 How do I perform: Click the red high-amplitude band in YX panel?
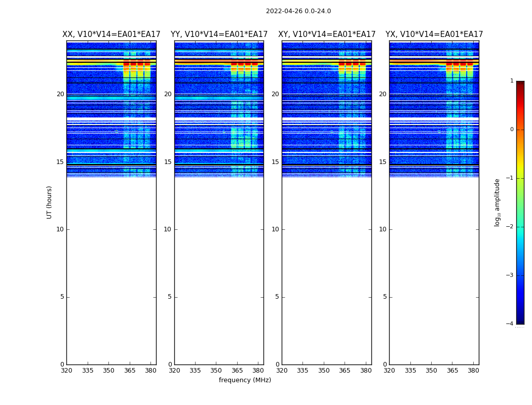pyautogui.click(x=460, y=64)
